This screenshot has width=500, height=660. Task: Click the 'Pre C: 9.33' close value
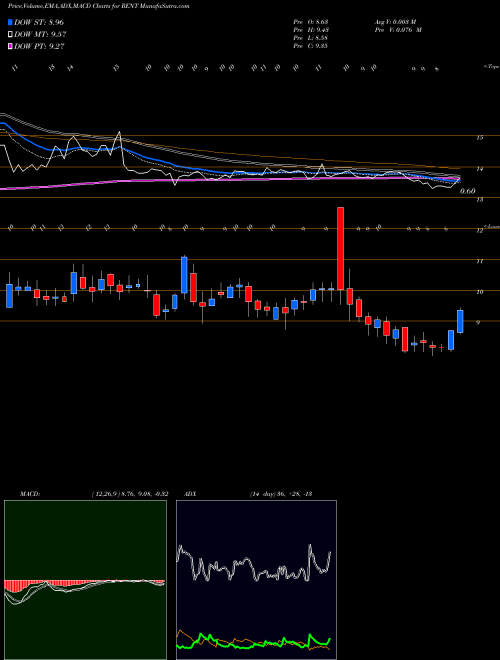pyautogui.click(x=311, y=46)
